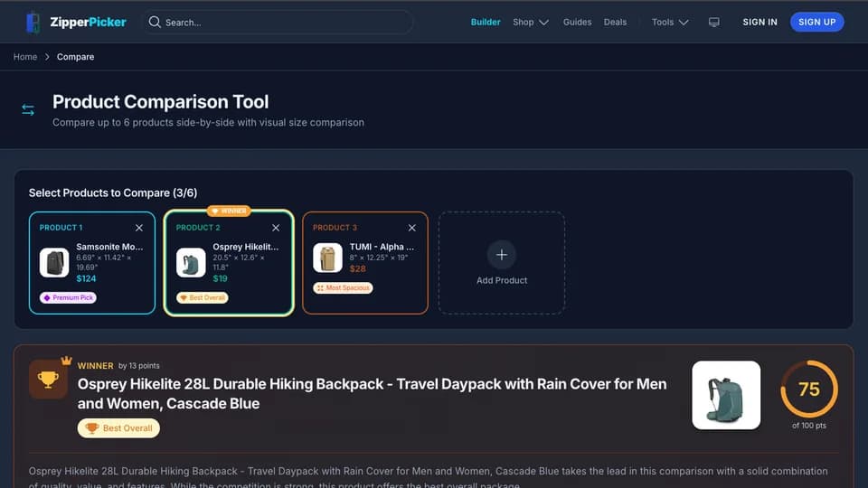This screenshot has height=488, width=868.
Task: Open the Samsonite backpack thumbnail
Action: click(x=54, y=262)
